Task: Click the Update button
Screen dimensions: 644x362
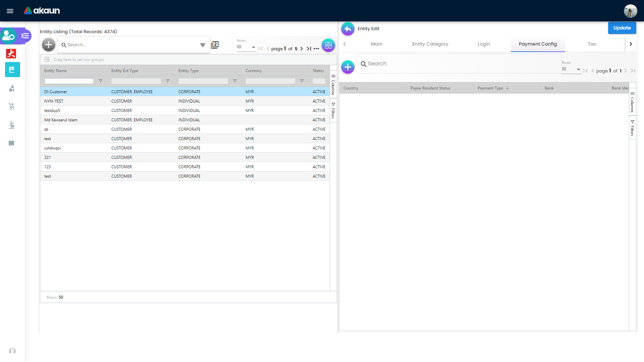Action: coord(622,28)
